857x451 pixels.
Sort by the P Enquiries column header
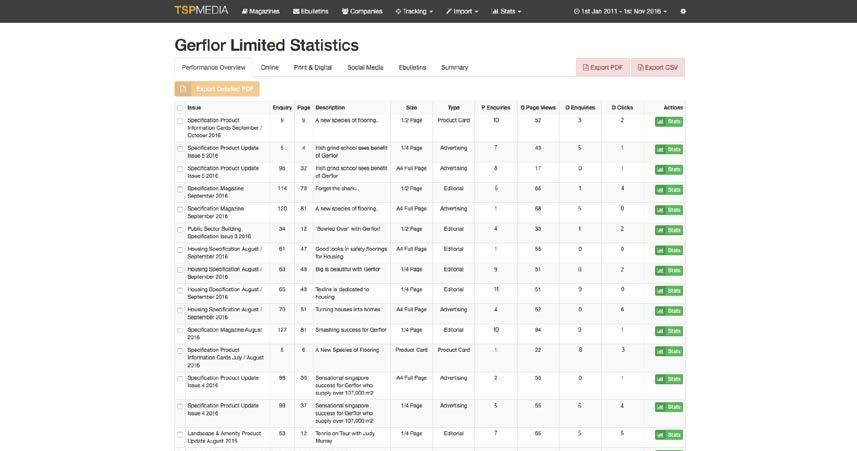496,108
